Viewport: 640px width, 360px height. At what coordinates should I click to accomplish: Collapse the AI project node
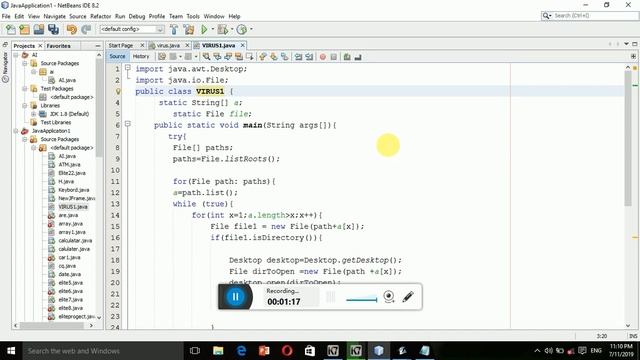tap(16, 55)
